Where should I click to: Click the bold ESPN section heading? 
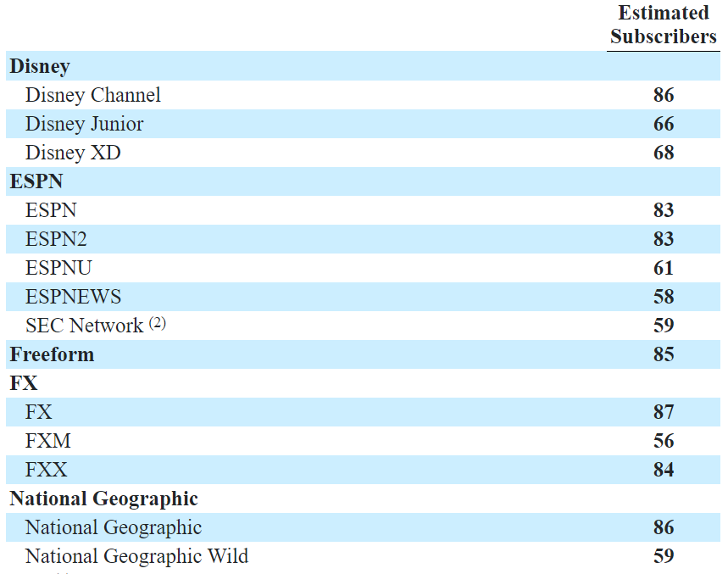[36, 181]
